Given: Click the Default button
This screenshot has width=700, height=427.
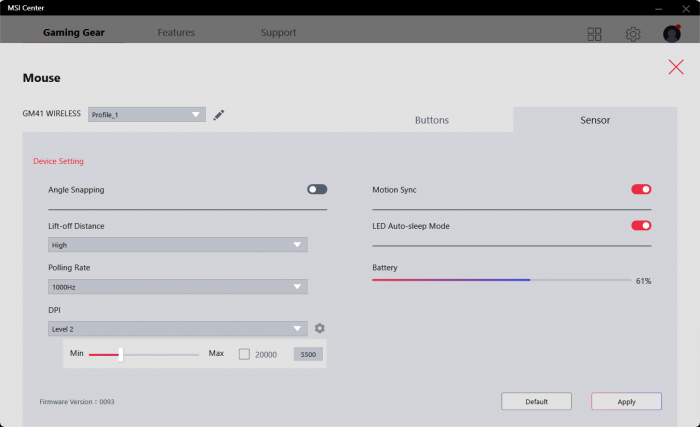Looking at the screenshot, I should (536, 401).
